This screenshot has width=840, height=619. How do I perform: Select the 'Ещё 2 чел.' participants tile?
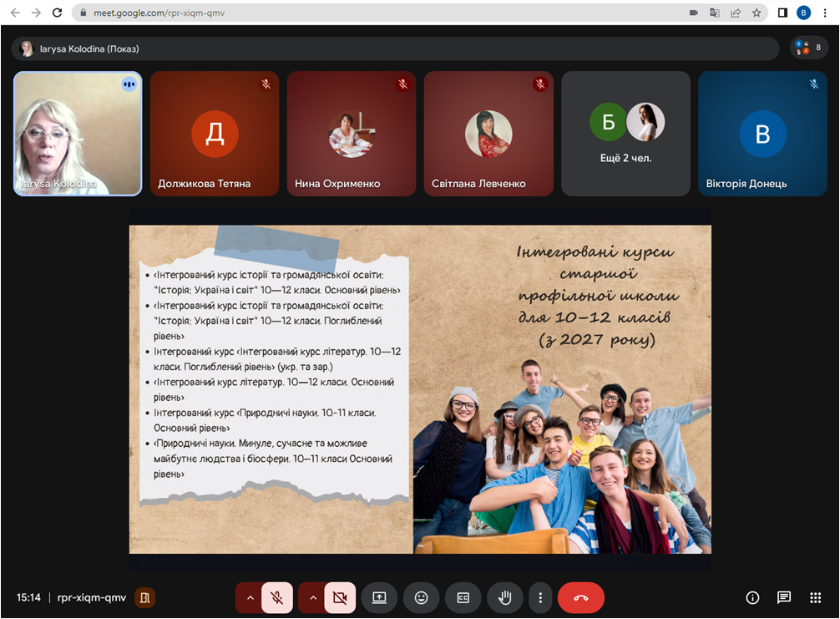[x=625, y=134]
